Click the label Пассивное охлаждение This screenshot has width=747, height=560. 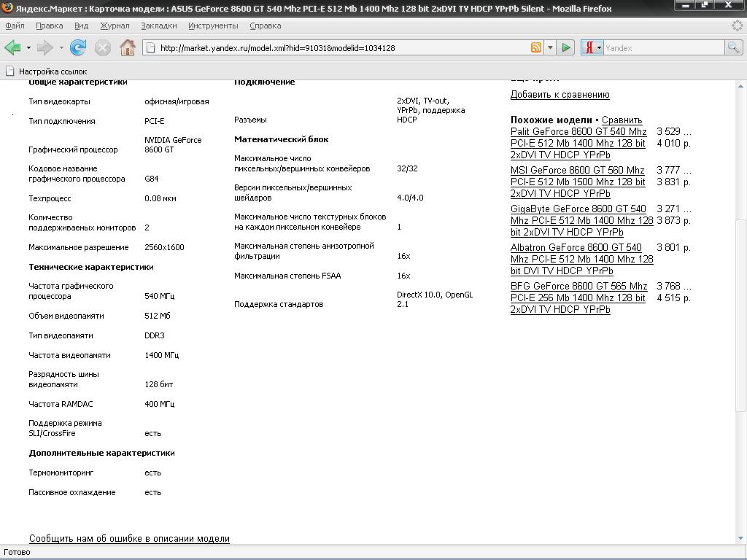coord(72,492)
